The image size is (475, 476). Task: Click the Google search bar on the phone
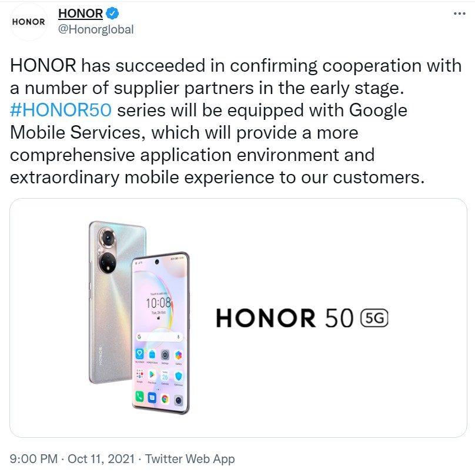pyautogui.click(x=159, y=337)
